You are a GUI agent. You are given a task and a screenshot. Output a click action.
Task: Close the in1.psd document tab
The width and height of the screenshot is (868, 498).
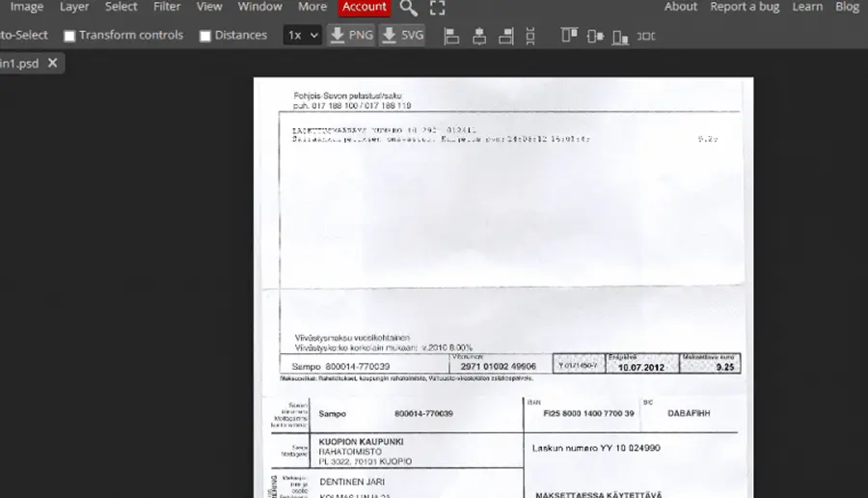[53, 63]
